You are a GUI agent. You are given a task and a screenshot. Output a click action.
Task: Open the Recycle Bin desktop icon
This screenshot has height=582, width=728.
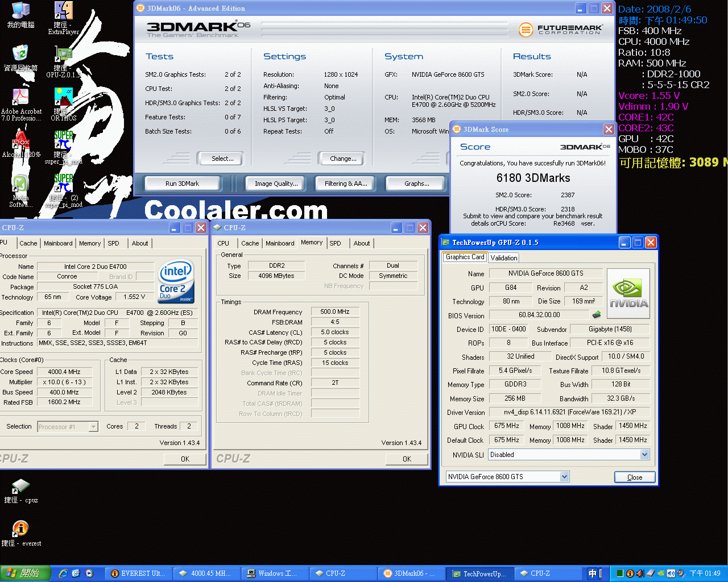pyautogui.click(x=20, y=54)
